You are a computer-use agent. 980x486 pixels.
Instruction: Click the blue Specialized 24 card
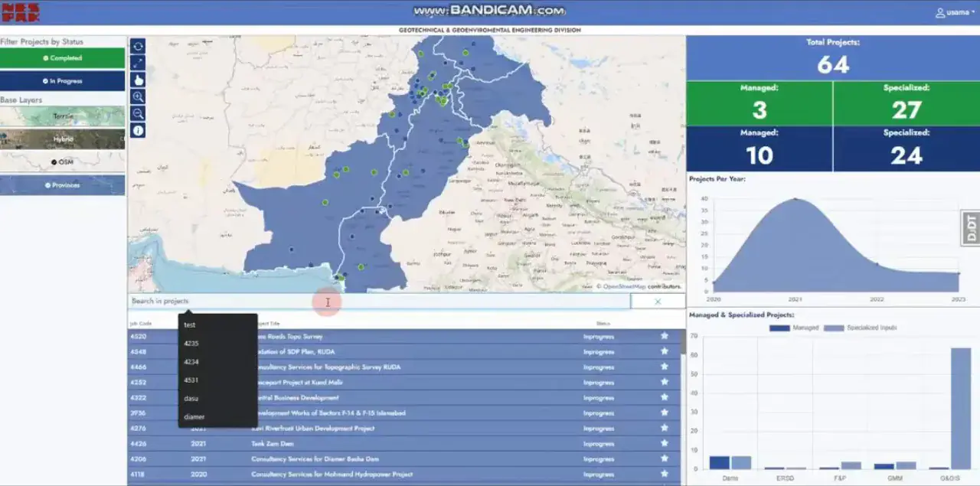tap(906, 148)
